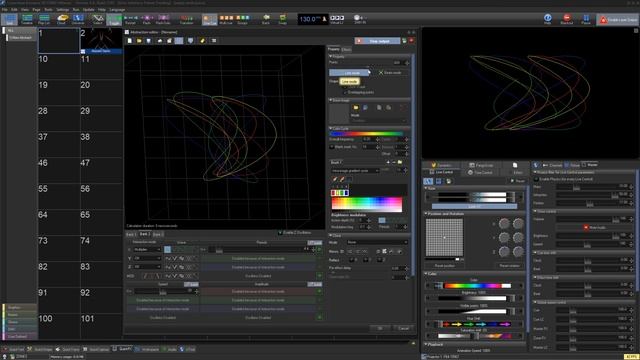Open the Settings menu

tap(62, 9)
